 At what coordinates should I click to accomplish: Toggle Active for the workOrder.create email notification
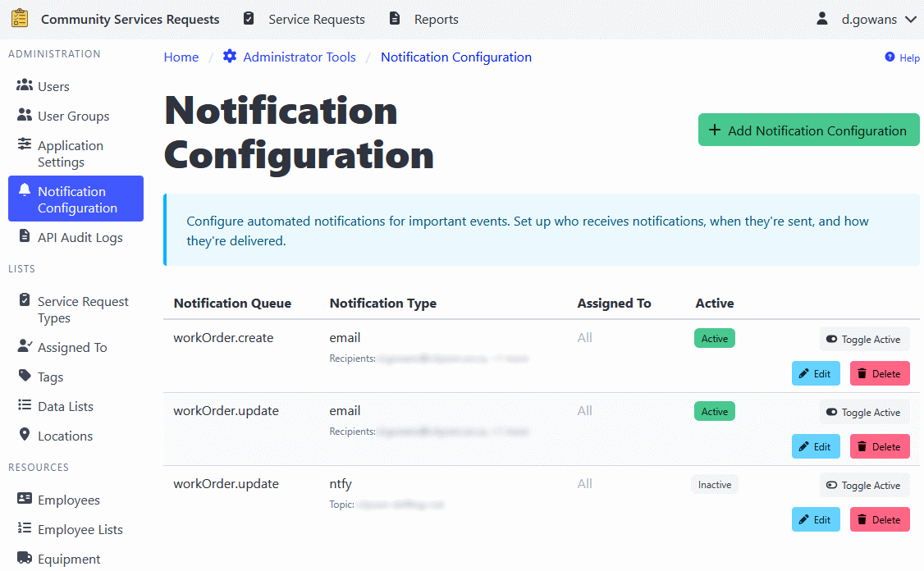(x=864, y=338)
